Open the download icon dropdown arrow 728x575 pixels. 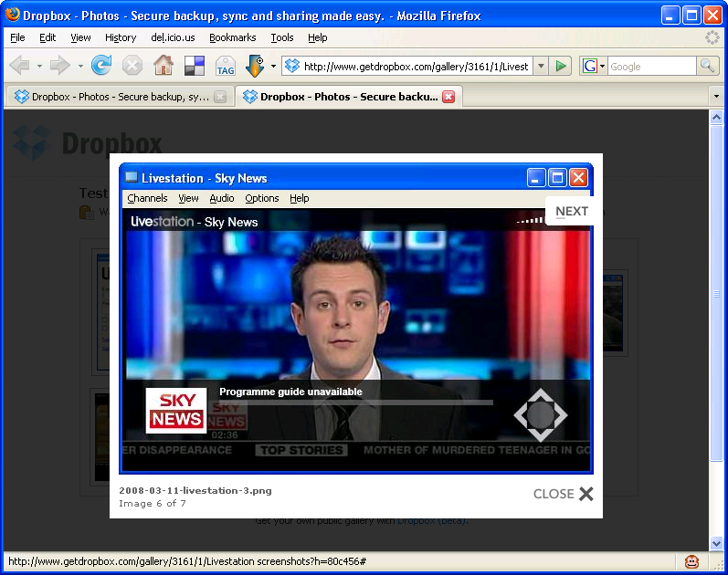(273, 66)
